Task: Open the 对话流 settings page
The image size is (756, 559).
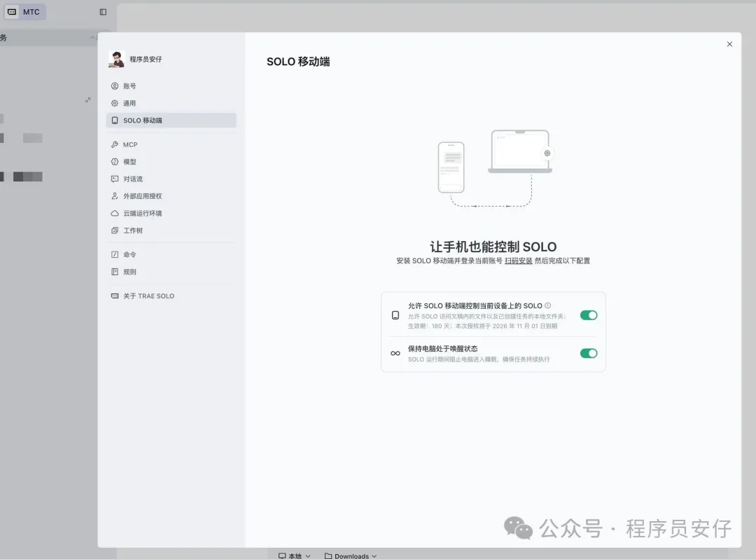Action: tap(171, 179)
